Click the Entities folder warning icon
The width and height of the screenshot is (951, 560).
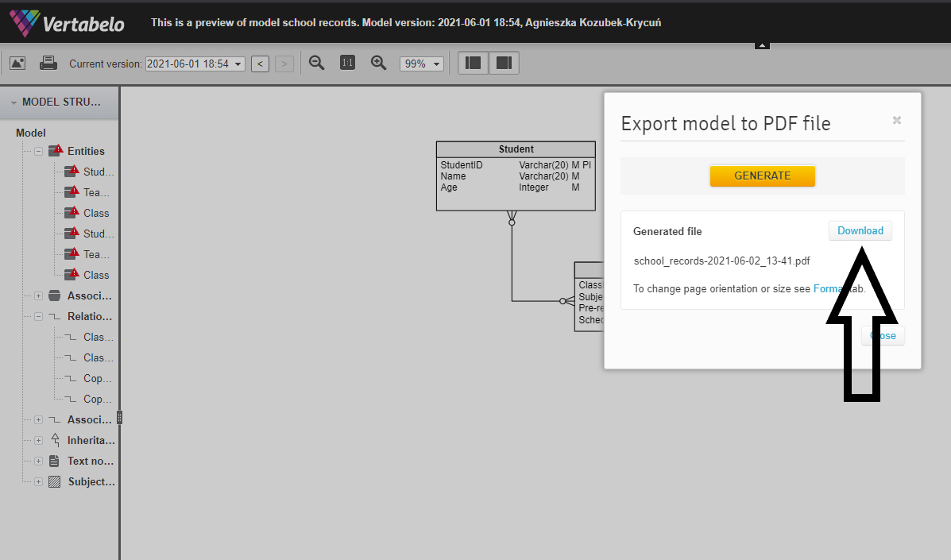(55, 150)
